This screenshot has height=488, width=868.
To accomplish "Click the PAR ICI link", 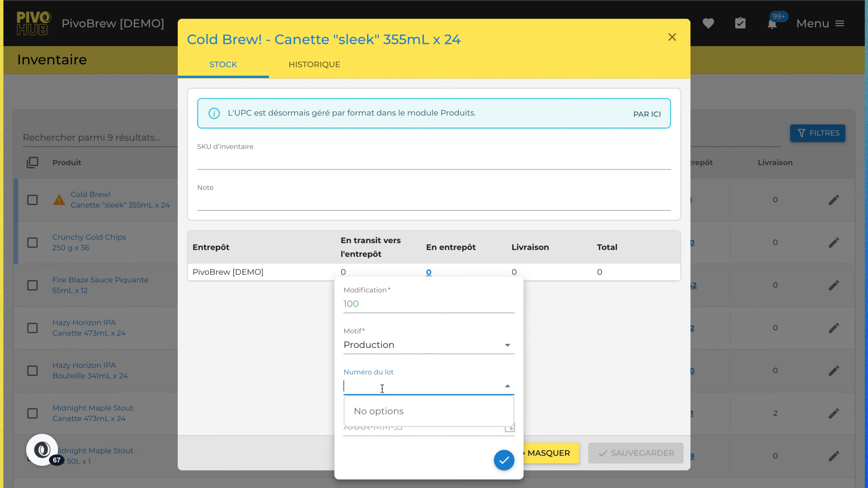I will click(x=646, y=114).
